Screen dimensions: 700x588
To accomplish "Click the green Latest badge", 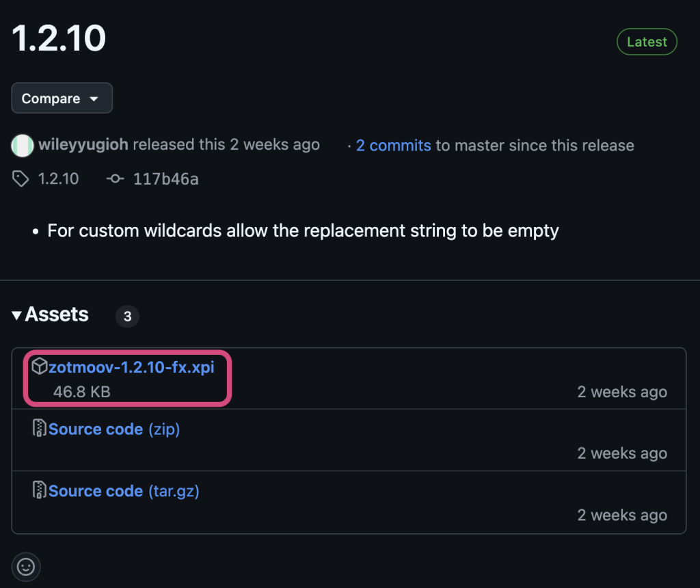I will click(x=646, y=42).
